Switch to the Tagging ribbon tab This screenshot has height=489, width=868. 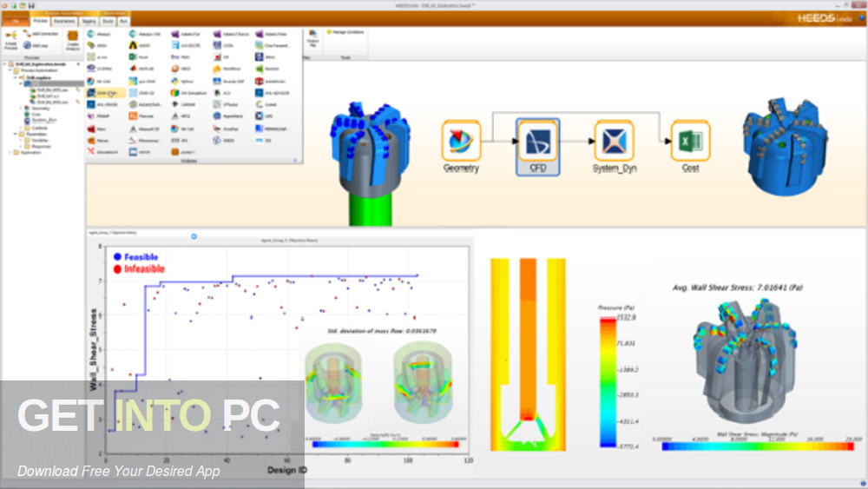[89, 21]
